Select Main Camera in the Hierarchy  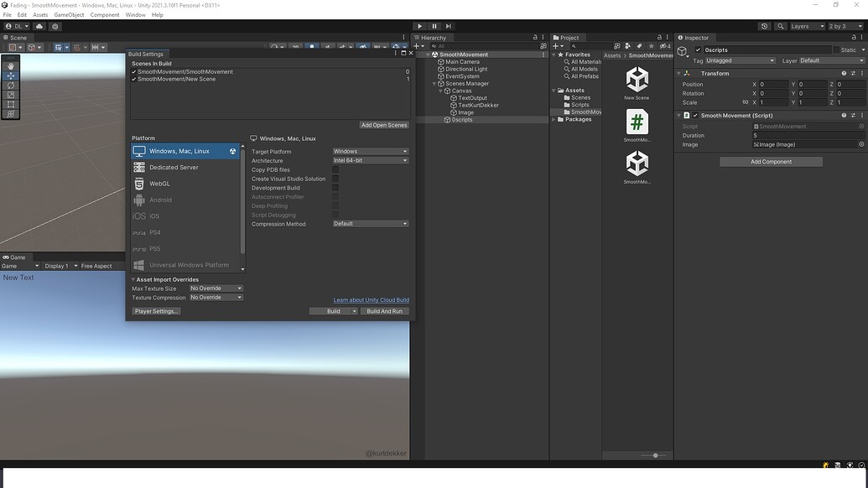(462, 61)
